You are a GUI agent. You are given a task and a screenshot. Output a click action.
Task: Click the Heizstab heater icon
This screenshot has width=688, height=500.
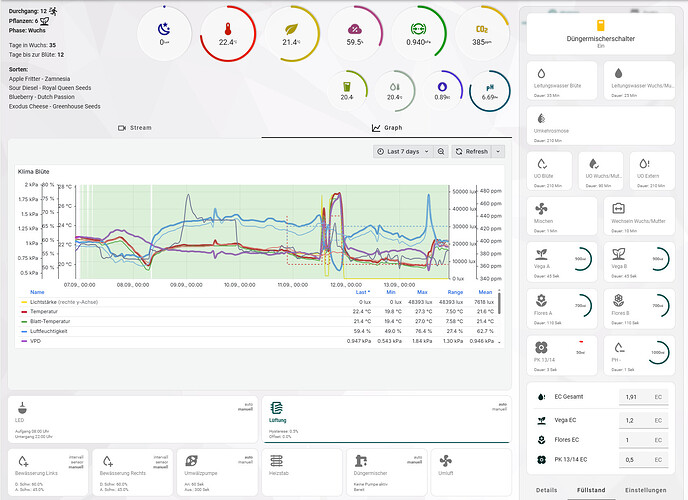[277, 459]
